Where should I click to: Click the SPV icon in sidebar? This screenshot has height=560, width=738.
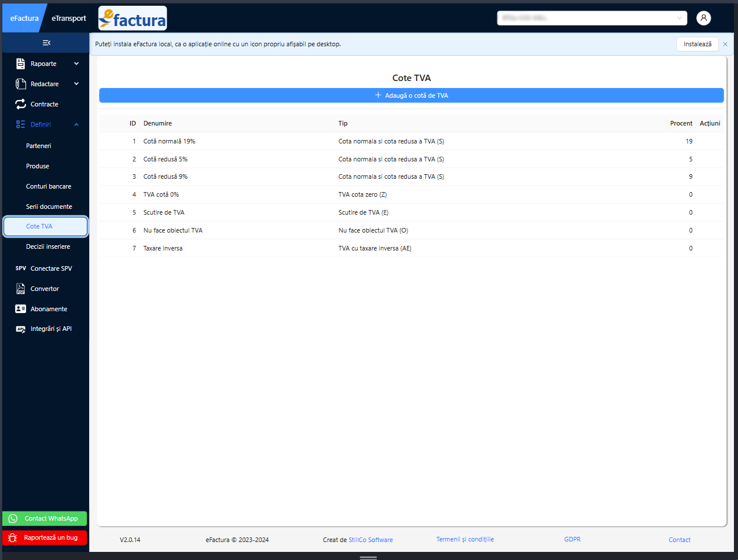[21, 268]
